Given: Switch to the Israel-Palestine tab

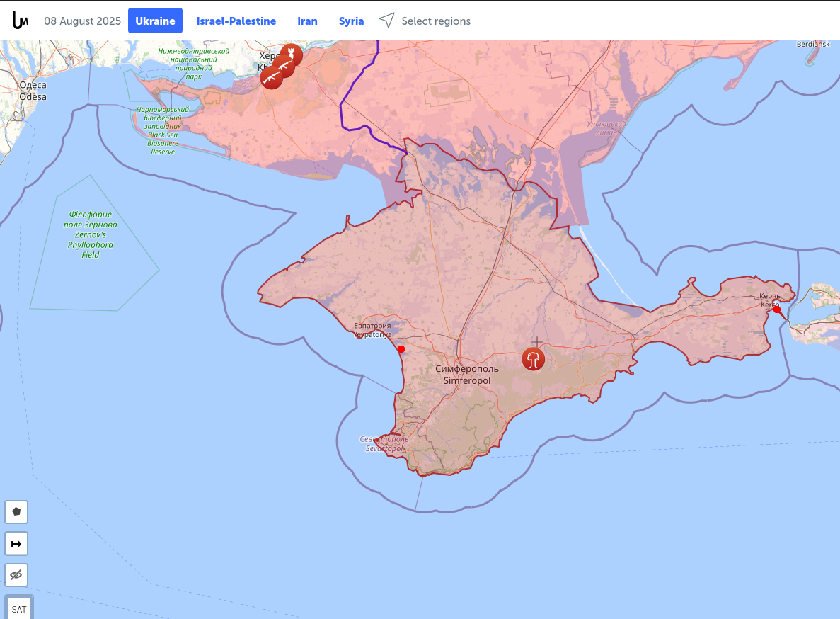Looking at the screenshot, I should (x=236, y=21).
